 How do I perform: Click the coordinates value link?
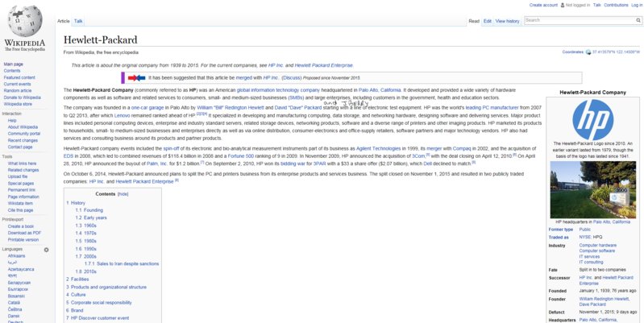pos(616,52)
